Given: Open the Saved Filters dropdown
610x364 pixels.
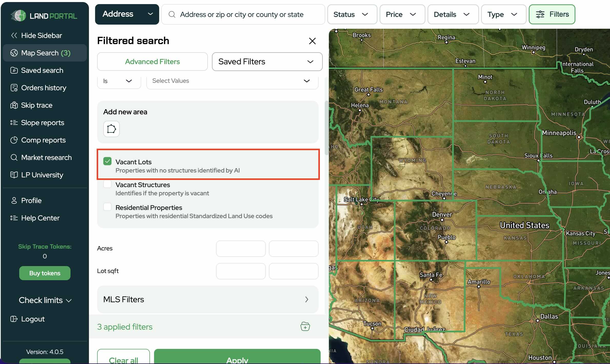Looking at the screenshot, I should coord(267,62).
